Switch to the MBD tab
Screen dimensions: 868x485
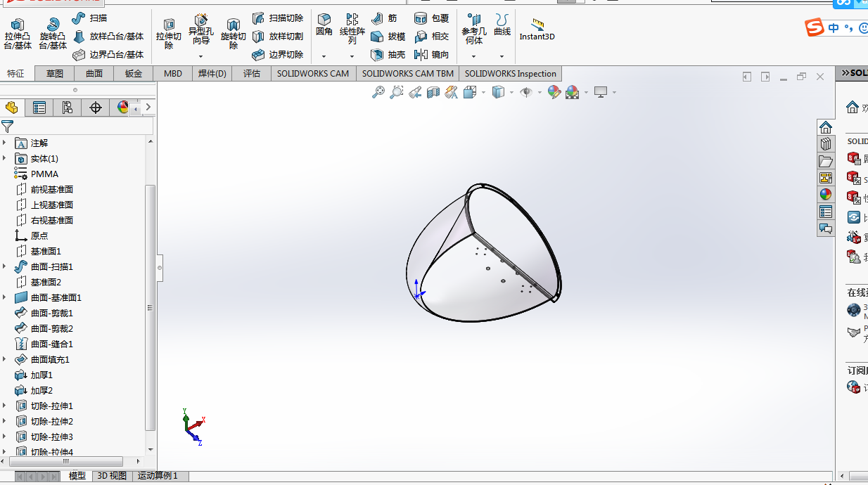click(x=173, y=74)
